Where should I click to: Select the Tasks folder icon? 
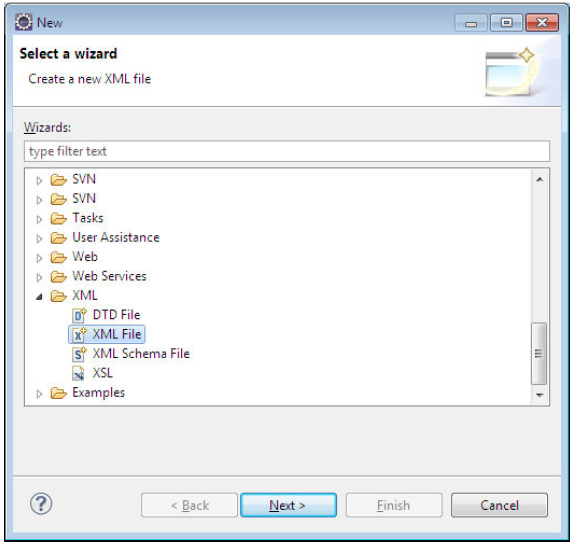59,219
